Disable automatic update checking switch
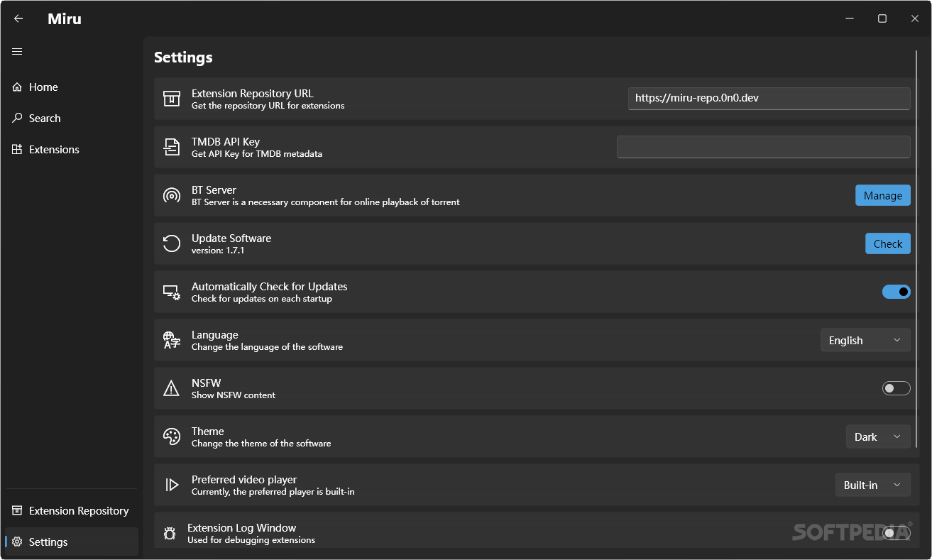This screenshot has width=932, height=560. 896,292
